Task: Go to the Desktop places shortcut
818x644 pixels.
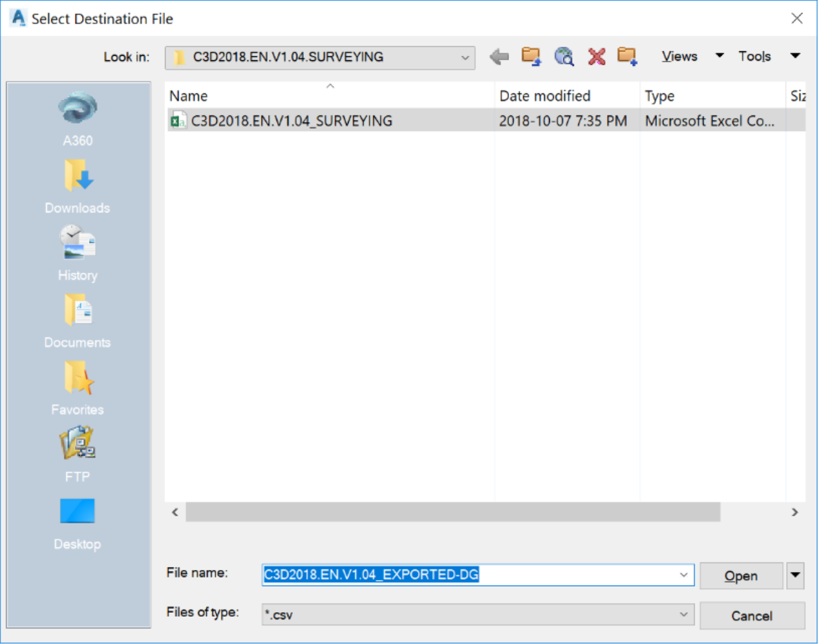Action: coord(78,524)
